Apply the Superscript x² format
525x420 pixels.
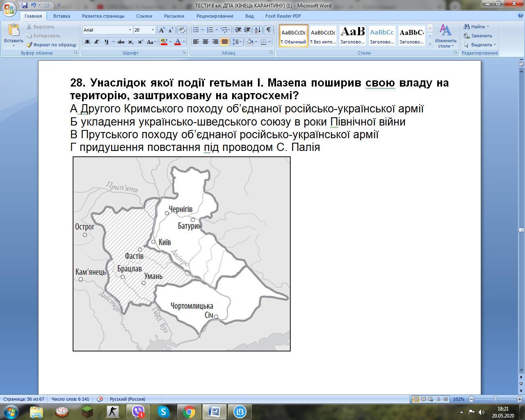(x=140, y=42)
